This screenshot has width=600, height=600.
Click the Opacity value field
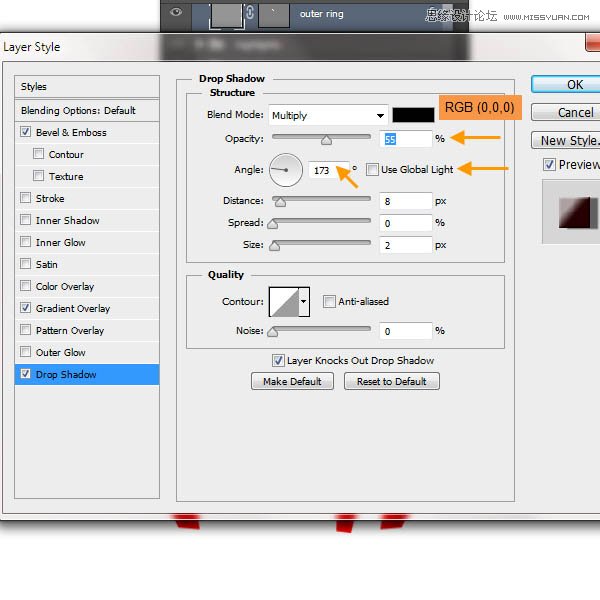click(406, 139)
